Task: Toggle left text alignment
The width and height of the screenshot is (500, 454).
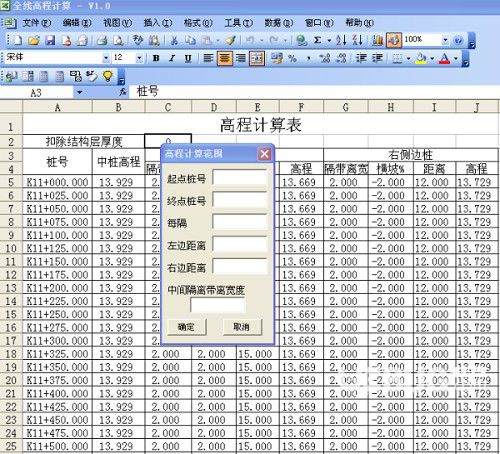Action: point(208,59)
